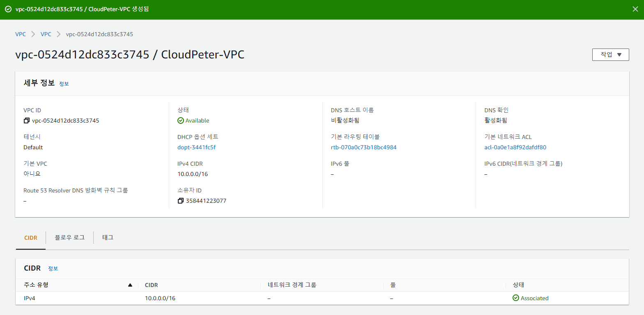
Task: Switch to the 플로우 로그 tab
Action: 69,238
